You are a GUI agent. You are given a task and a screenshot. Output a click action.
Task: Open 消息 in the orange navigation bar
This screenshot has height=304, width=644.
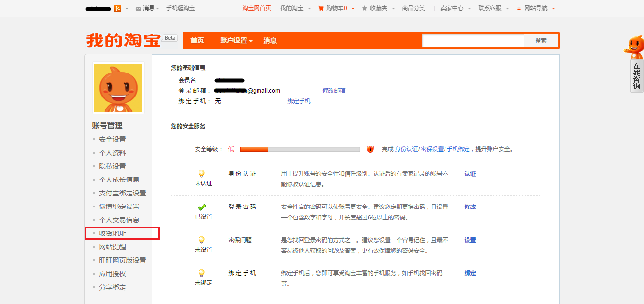270,41
